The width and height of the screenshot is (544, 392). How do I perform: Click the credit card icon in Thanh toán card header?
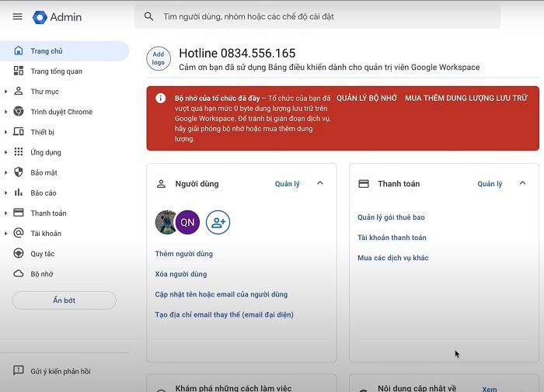[x=364, y=184]
